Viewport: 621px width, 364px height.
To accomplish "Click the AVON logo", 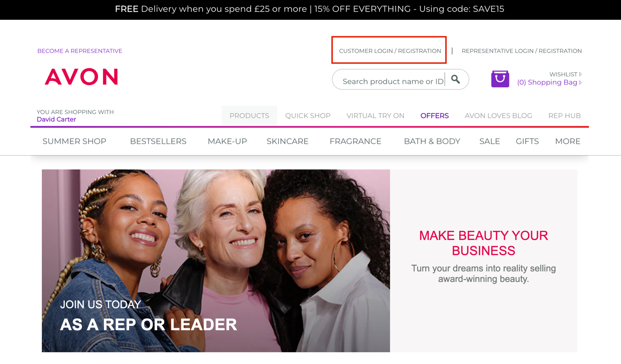I will [x=81, y=77].
